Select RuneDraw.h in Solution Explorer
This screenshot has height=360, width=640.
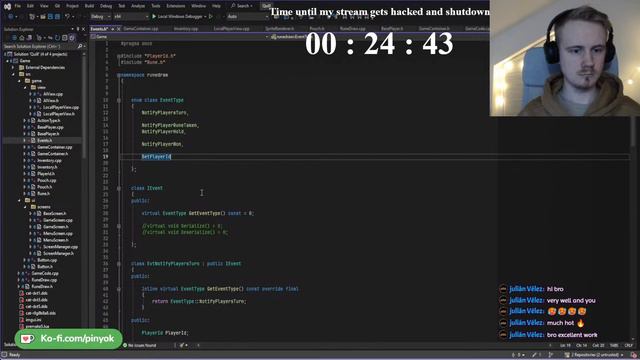tap(42, 287)
